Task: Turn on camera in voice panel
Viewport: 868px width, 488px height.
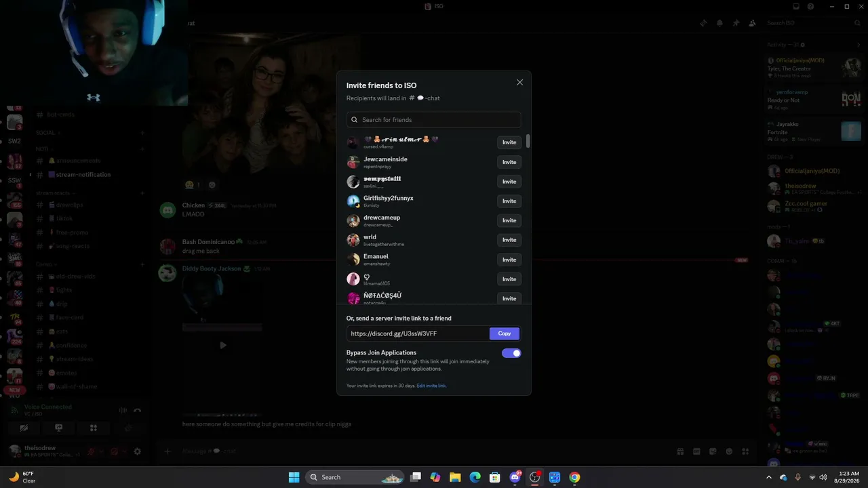Action: 24,428
